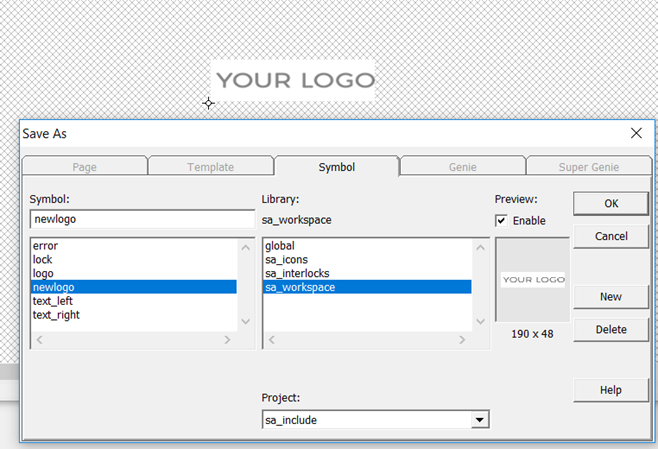Click the symbol preview thumbnail
This screenshot has height=449, width=658.
532,280
